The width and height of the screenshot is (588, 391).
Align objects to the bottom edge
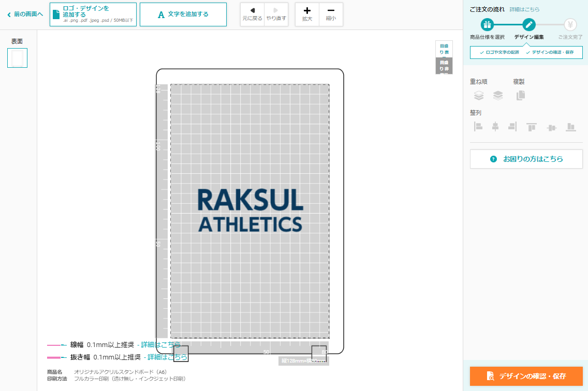571,127
